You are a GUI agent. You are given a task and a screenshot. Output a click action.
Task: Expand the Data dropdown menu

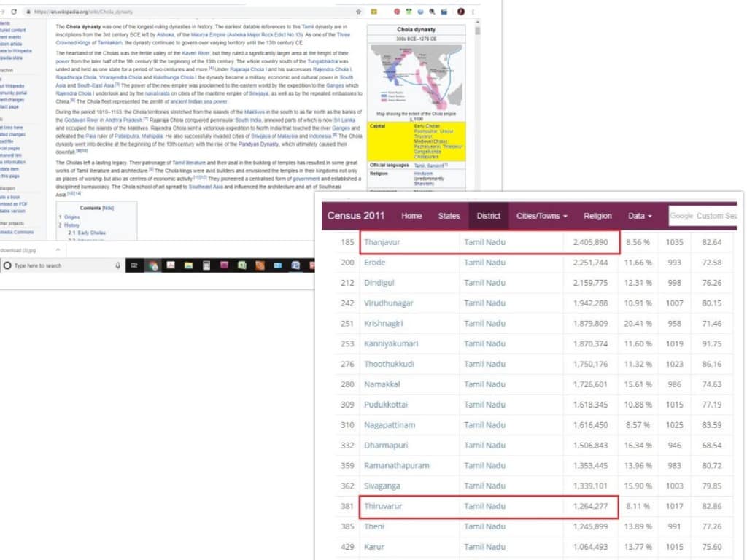(639, 216)
